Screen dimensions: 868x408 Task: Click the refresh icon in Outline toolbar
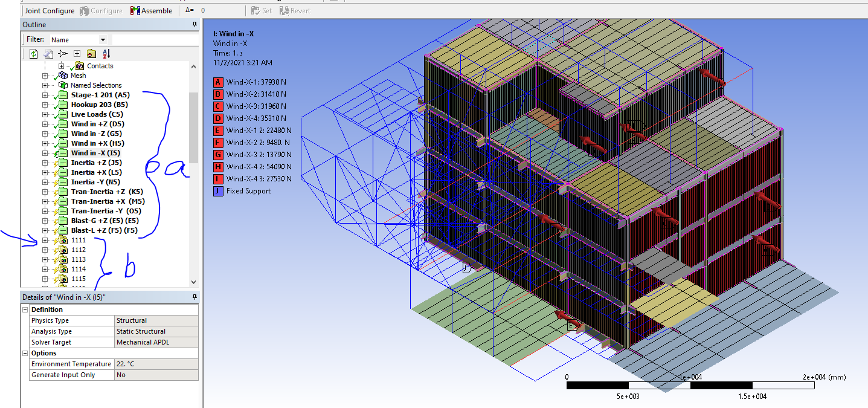pos(34,54)
